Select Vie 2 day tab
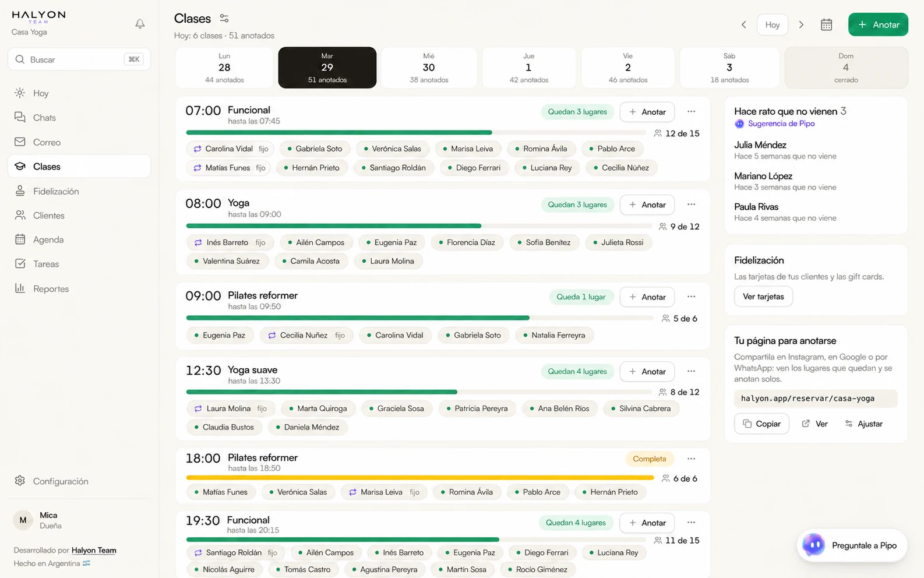 click(628, 68)
